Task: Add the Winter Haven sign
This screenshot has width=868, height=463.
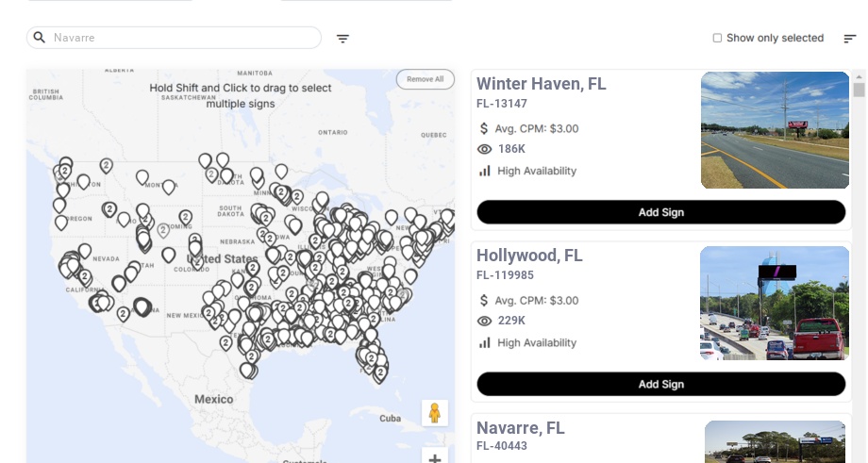Action: pyautogui.click(x=660, y=212)
